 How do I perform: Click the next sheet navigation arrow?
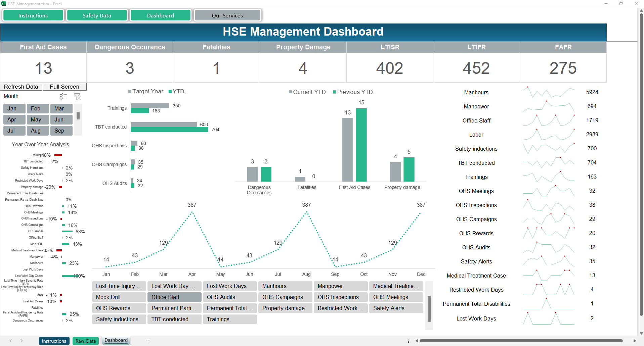(x=22, y=341)
